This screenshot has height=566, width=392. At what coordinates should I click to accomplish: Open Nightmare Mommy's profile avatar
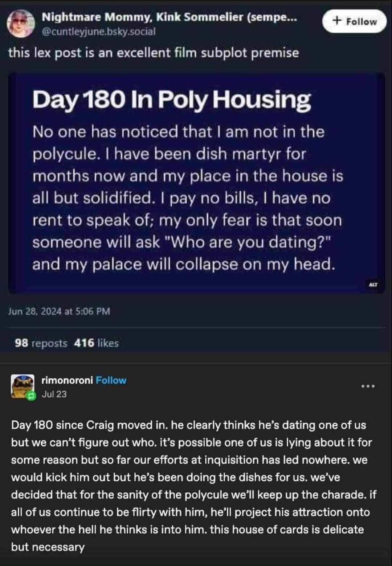click(x=21, y=23)
